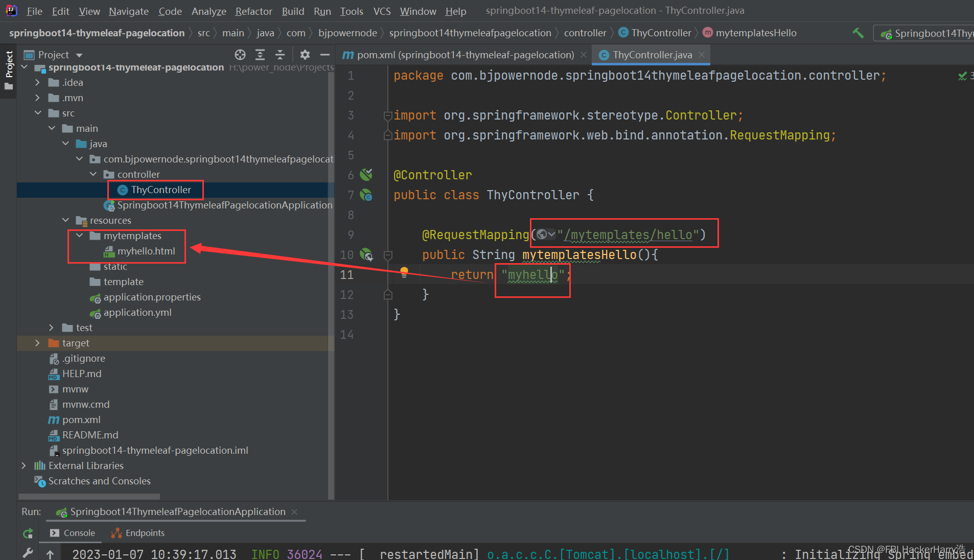Collapse the mytemplates folder
The image size is (974, 560).
click(79, 236)
